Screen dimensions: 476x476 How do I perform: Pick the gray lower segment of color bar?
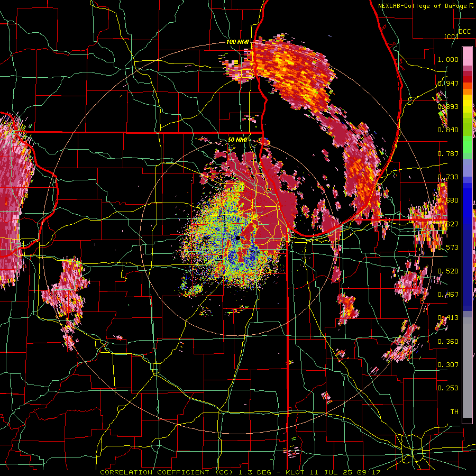point(467,368)
